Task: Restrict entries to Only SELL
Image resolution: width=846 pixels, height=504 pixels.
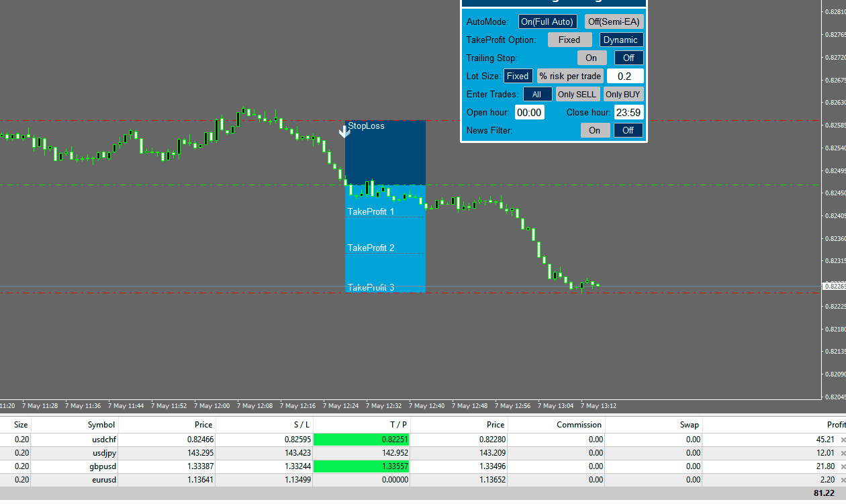Action: (x=577, y=94)
